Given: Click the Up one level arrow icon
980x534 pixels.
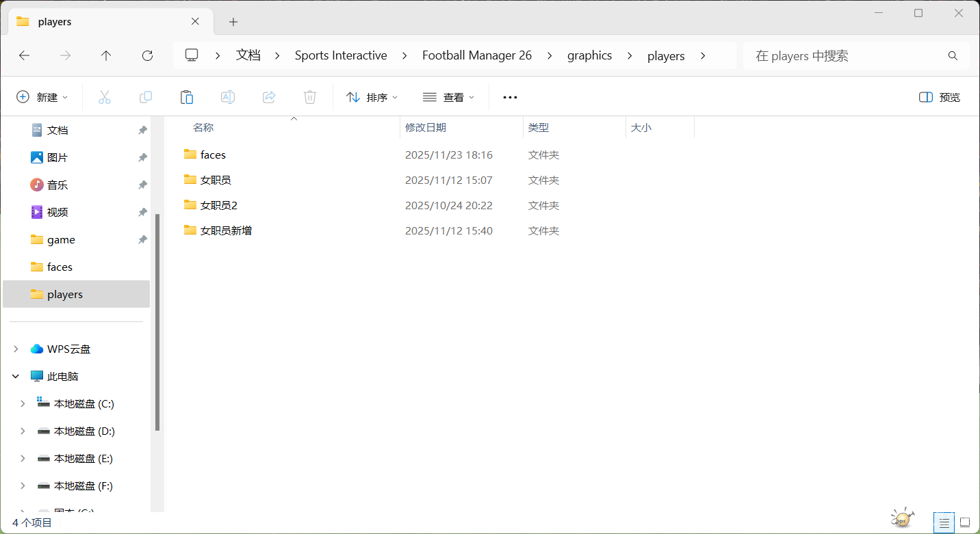Looking at the screenshot, I should (x=106, y=55).
